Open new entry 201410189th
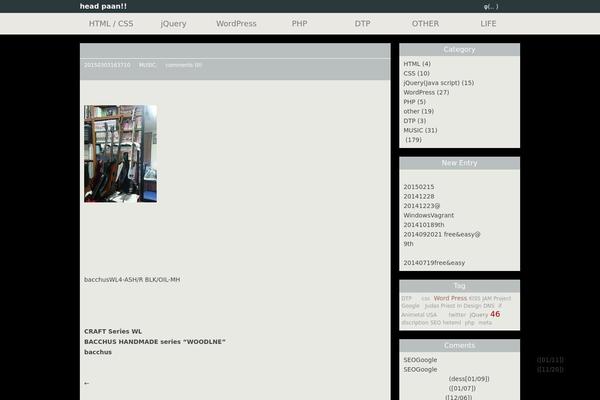Screen dimensions: 600x400 (x=424, y=225)
